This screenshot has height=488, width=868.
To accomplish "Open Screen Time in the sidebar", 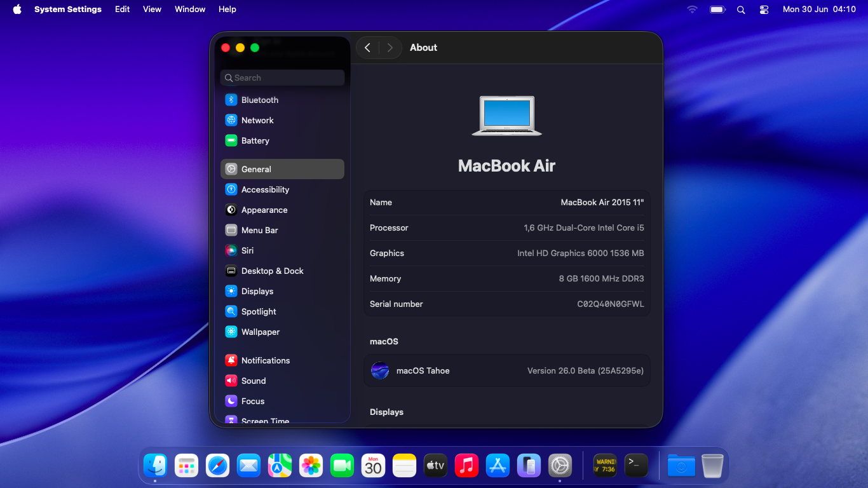I will pos(282,419).
